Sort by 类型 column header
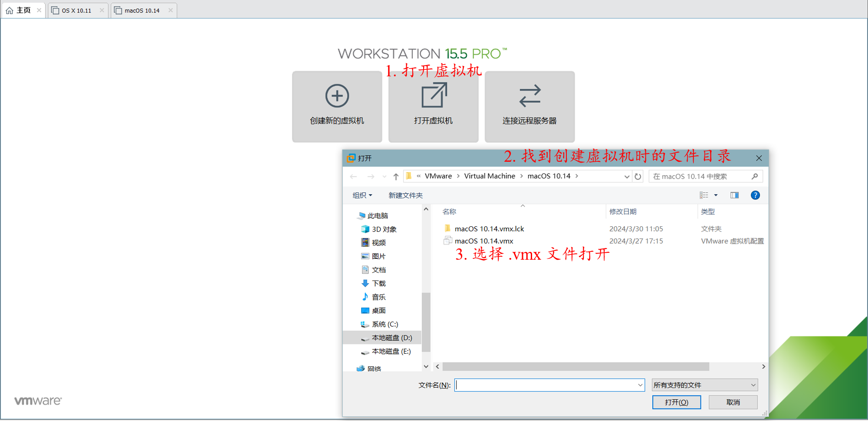 click(x=708, y=212)
